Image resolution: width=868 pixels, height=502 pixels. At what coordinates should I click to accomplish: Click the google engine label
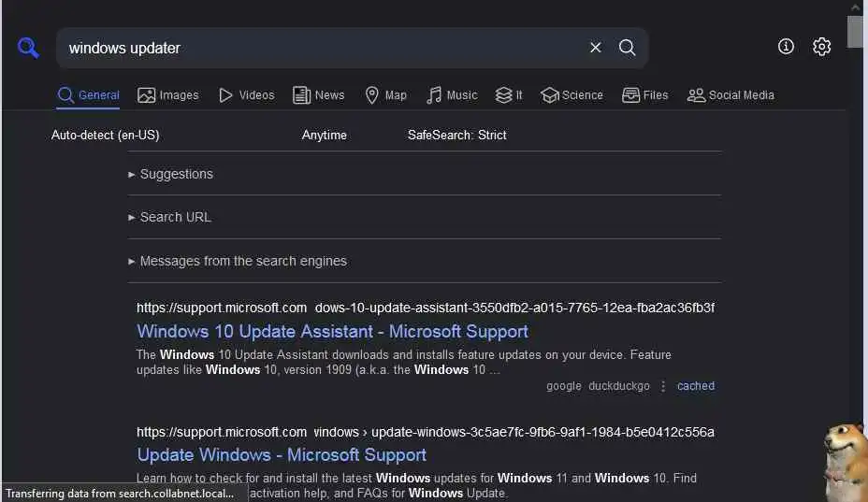563,386
